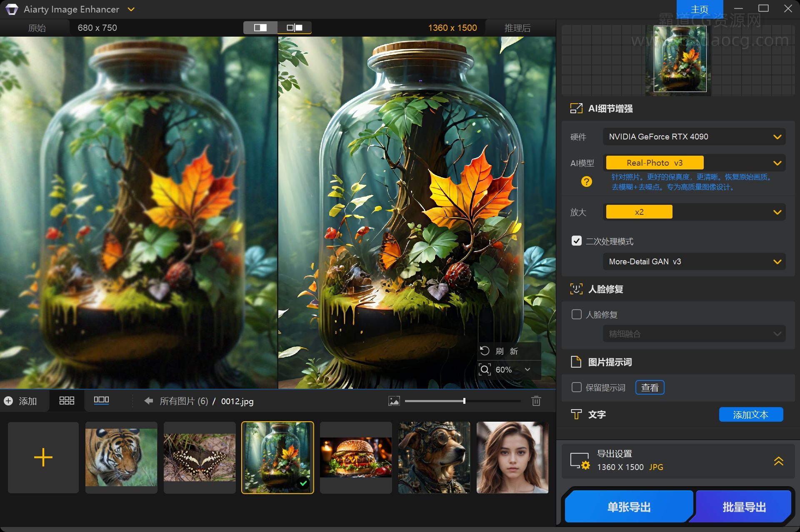Select the burger thumbnail
This screenshot has width=800, height=532.
coord(356,457)
